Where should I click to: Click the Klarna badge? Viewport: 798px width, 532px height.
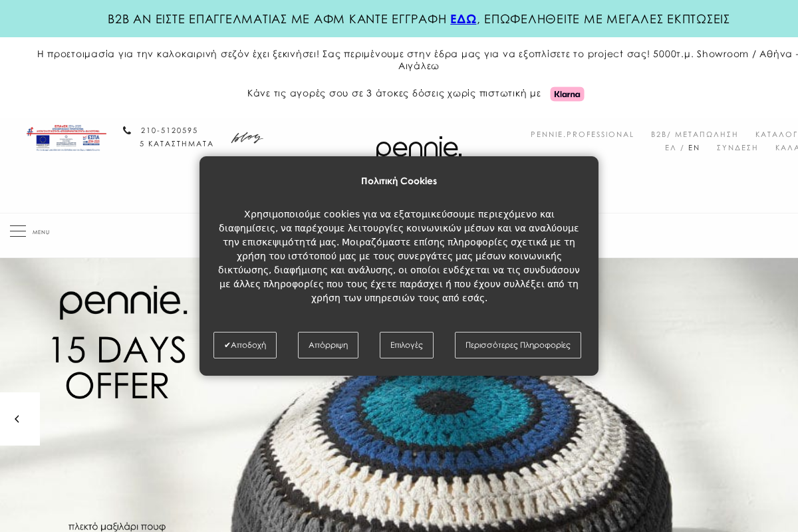coord(567,94)
